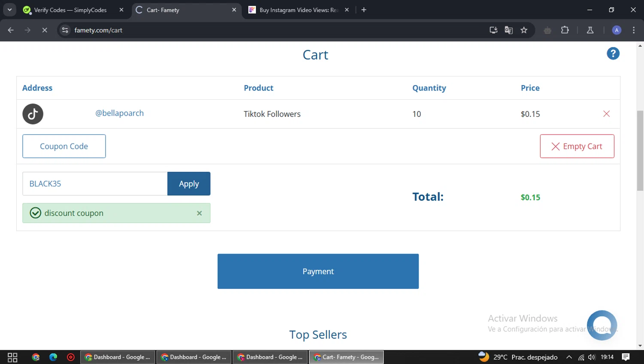The image size is (644, 364).
Task: Close the Cart- Famety tab
Action: (234, 10)
